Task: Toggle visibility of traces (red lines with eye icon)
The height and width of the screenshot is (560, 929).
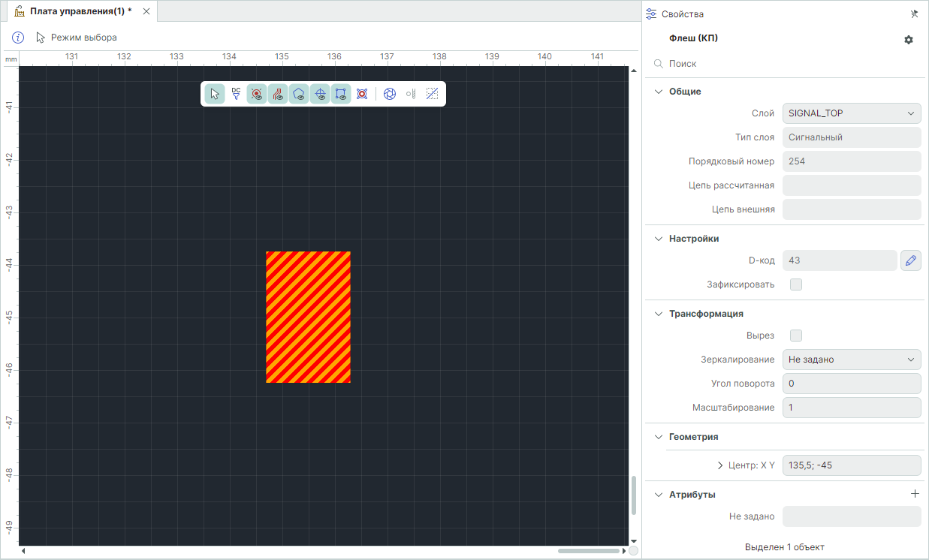Action: pos(278,94)
